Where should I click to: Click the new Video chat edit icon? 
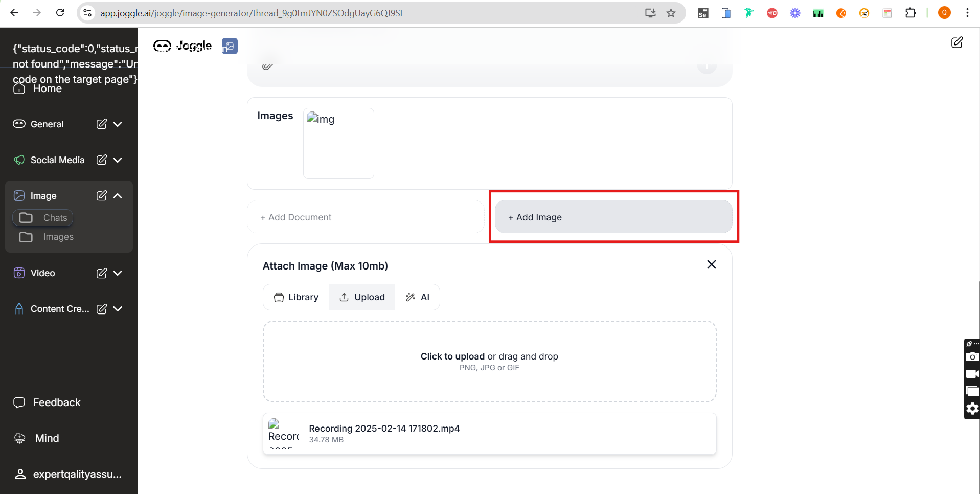pyautogui.click(x=102, y=273)
